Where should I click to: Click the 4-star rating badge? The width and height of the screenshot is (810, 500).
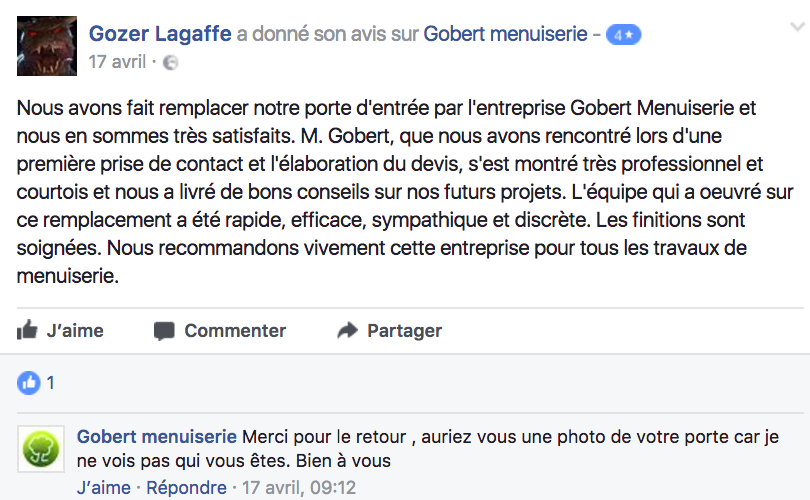coord(626,35)
